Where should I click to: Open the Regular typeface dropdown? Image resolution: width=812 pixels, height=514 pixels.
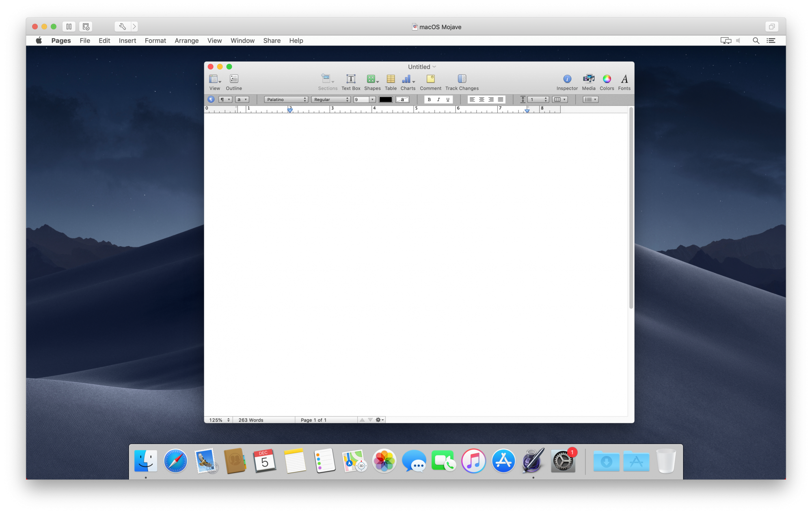click(331, 99)
